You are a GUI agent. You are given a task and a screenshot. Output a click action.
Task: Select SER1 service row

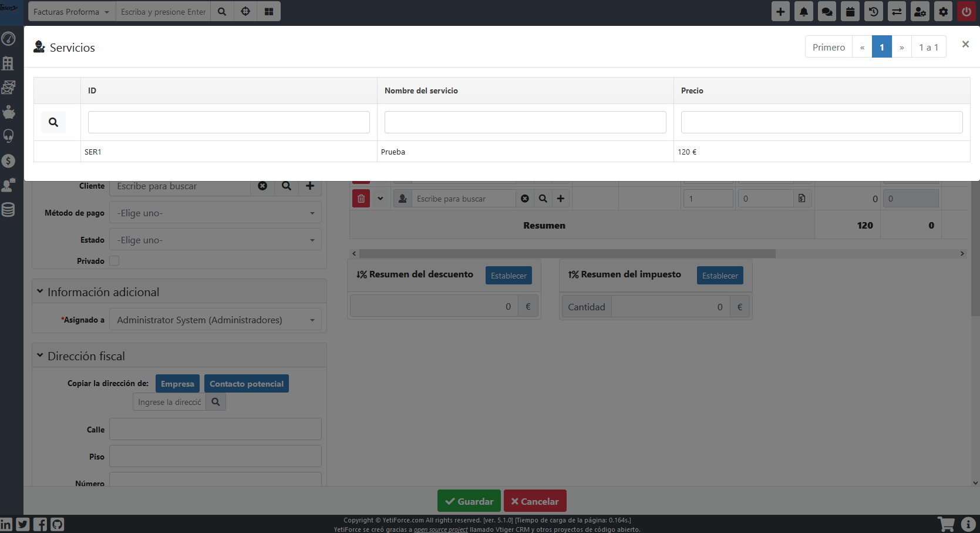pos(502,152)
